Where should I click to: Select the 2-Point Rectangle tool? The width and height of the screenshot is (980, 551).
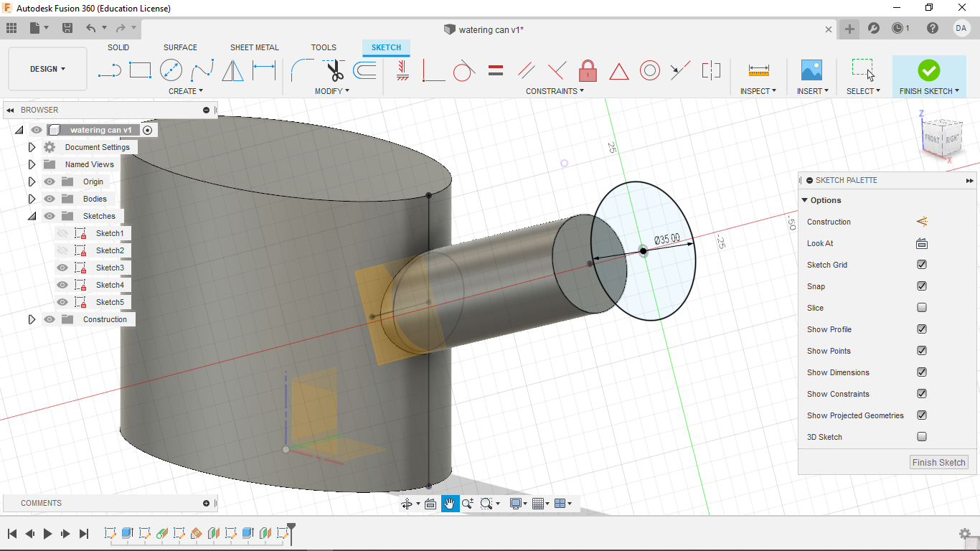[140, 70]
